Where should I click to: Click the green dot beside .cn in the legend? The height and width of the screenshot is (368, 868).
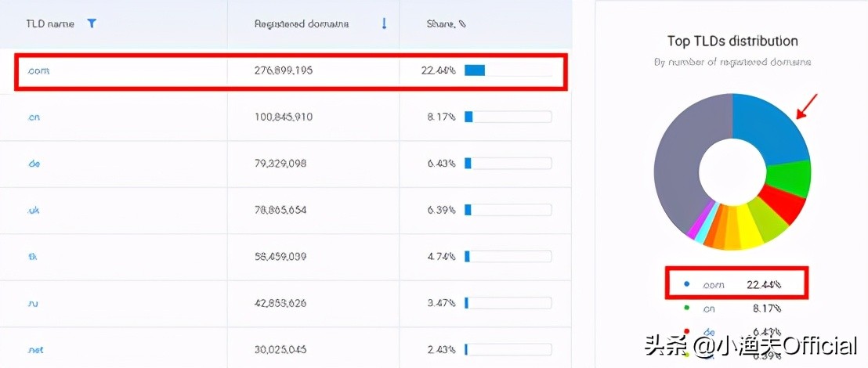tap(687, 308)
